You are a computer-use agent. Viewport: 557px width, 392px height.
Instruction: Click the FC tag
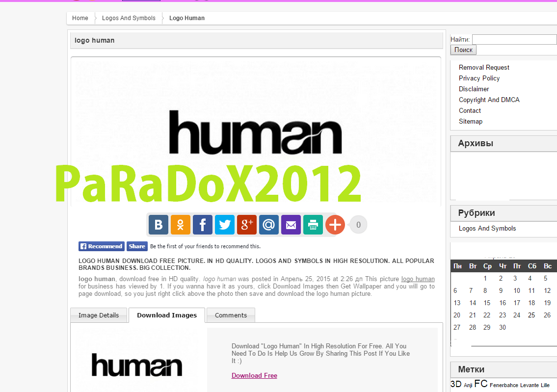click(480, 384)
